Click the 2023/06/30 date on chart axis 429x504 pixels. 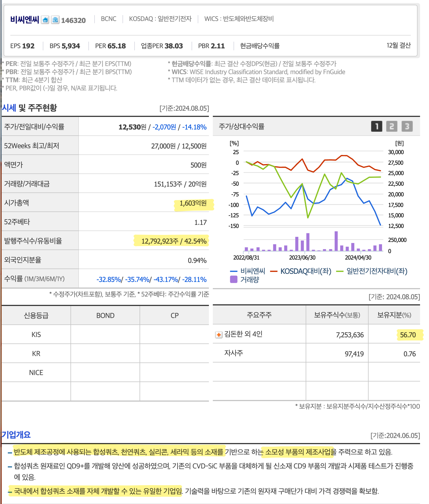(x=302, y=258)
